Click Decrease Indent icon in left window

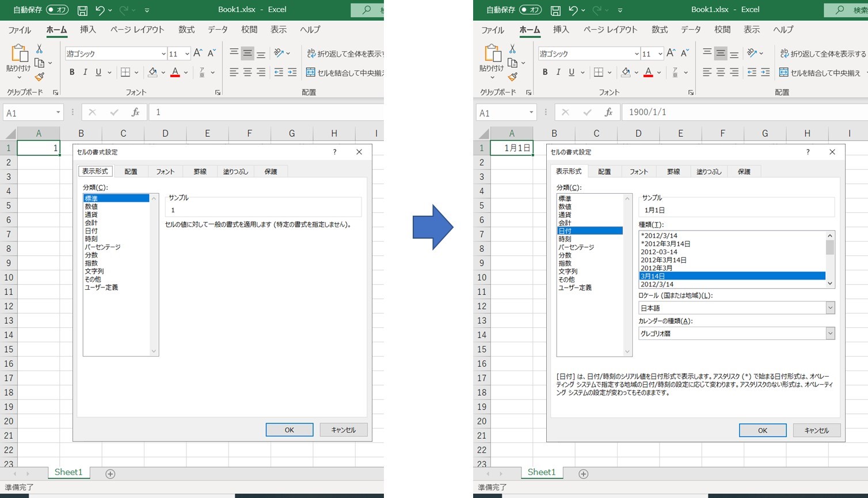(279, 72)
